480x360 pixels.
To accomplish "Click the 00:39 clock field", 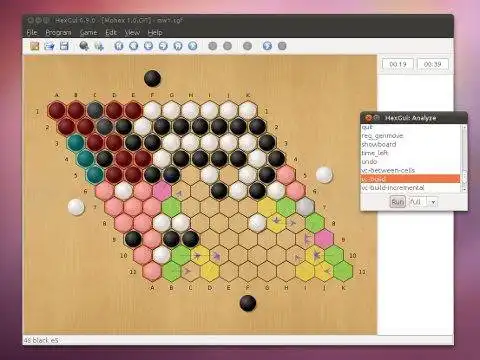I will [x=433, y=64].
